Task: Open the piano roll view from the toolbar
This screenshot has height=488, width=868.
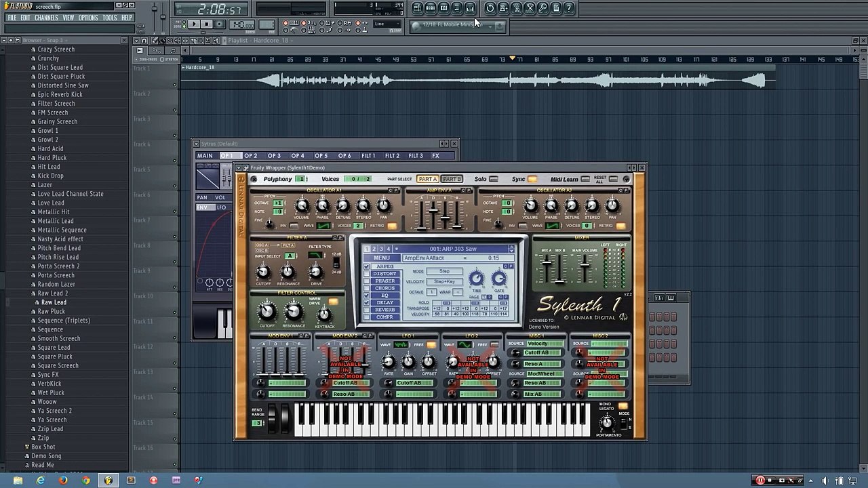Action: 443,8
